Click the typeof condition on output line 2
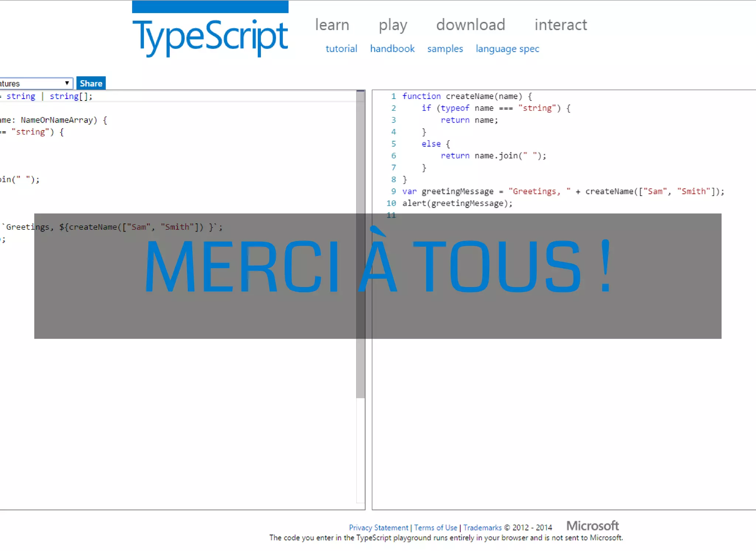 [x=496, y=108]
